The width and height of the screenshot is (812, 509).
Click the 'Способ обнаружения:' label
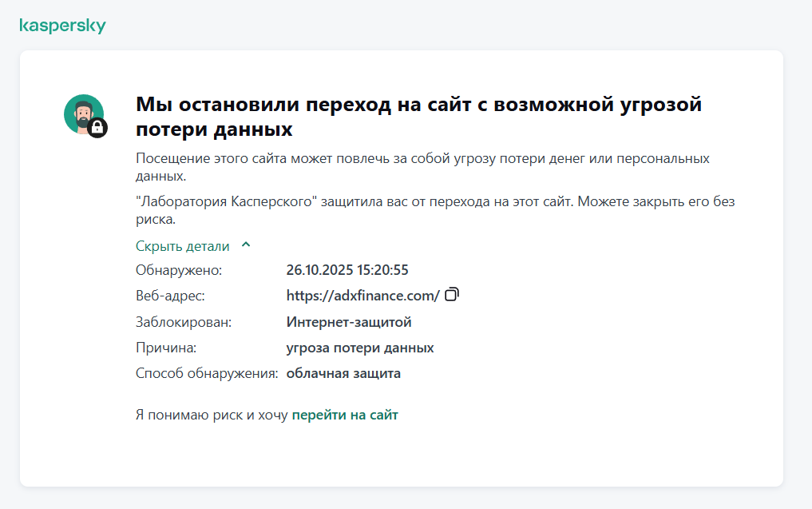tap(207, 373)
